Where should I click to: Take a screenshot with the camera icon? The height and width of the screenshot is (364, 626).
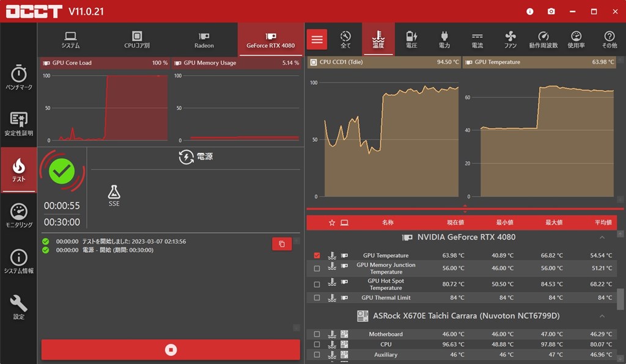coord(551,11)
